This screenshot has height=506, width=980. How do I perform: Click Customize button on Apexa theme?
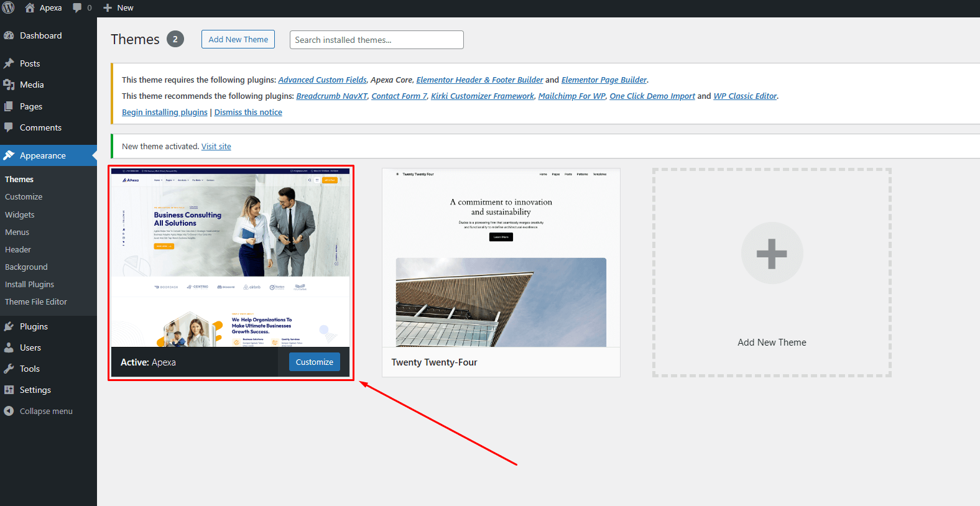pos(315,362)
